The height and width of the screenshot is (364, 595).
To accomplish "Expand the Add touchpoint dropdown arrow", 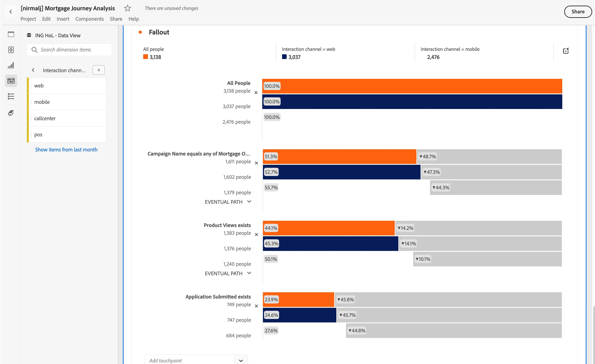I will (x=241, y=361).
